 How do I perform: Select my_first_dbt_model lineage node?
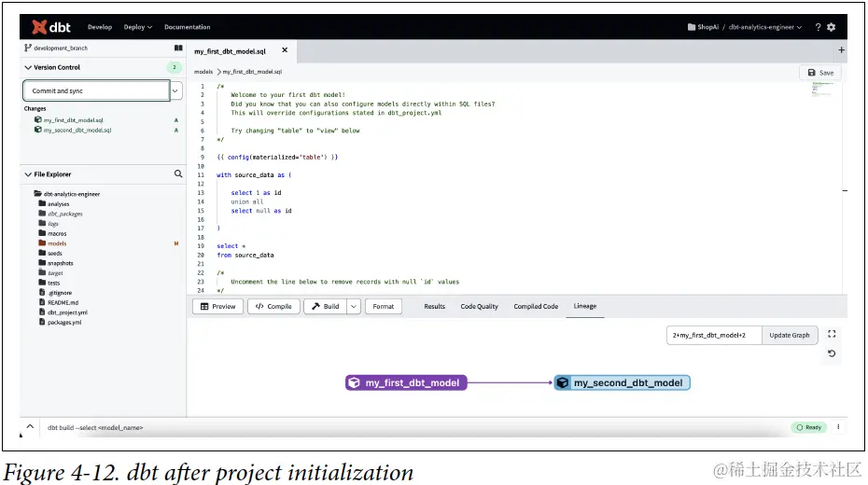pyautogui.click(x=406, y=382)
